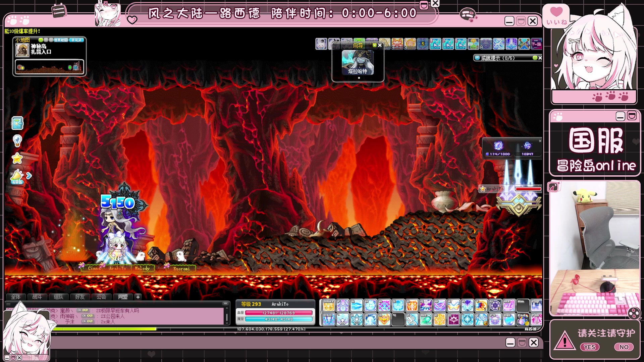The width and height of the screenshot is (644, 362).
Task: Expand 成就提示 achievement list green plus
Action: pos(535,58)
